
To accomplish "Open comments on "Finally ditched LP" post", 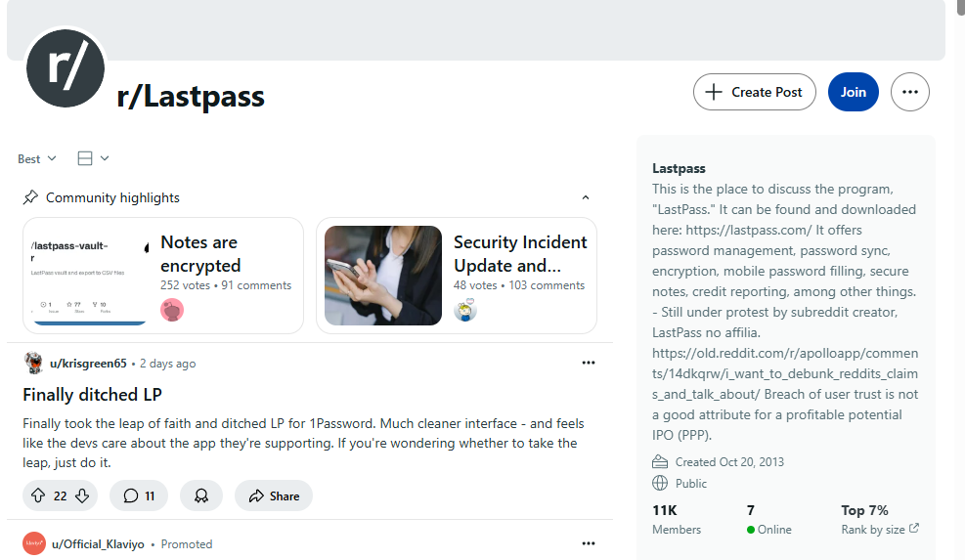I will (x=139, y=495).
